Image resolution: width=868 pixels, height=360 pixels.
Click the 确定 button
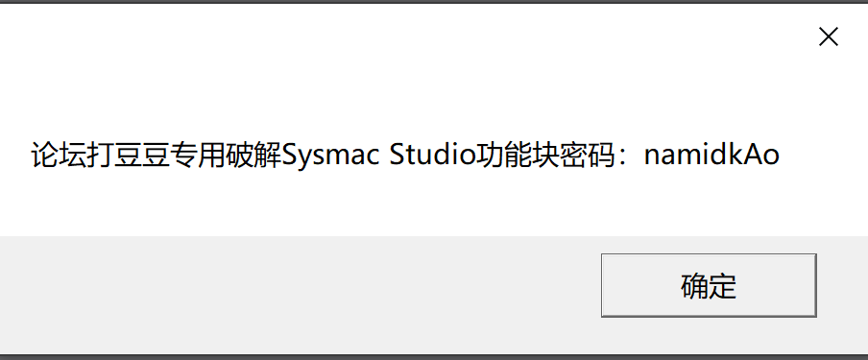click(x=709, y=285)
